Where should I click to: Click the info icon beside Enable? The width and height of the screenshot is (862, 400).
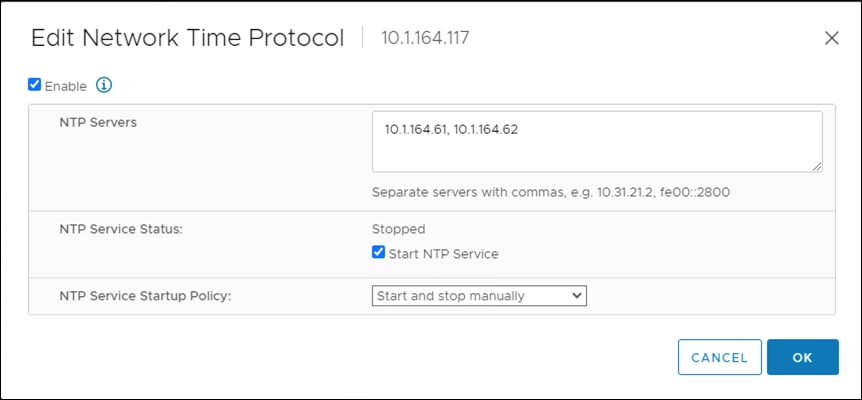[x=104, y=85]
